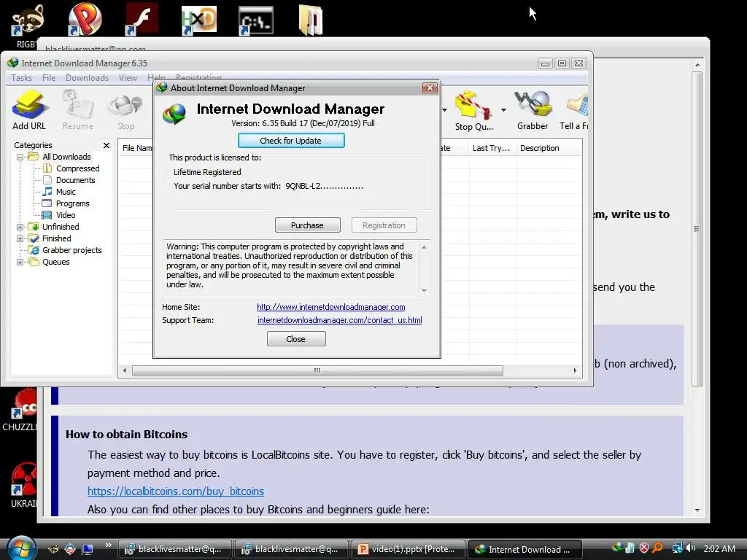Expand the quick launch chevron
Viewport: 747px width, 560px height.
click(x=108, y=545)
